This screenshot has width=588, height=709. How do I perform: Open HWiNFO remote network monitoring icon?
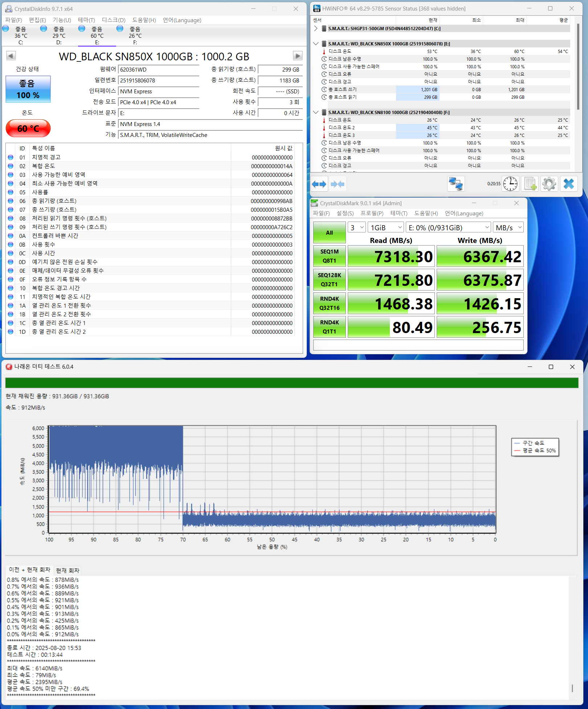[x=456, y=184]
